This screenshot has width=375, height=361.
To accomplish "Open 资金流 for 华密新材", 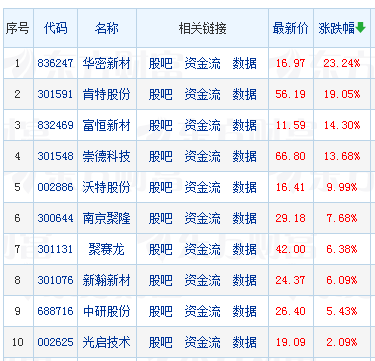I will tap(202, 63).
